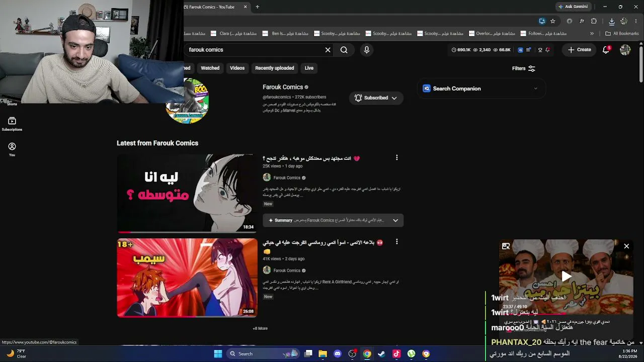Click the magnifier search button
Viewport: 644px width, 362px height.
pos(344,50)
